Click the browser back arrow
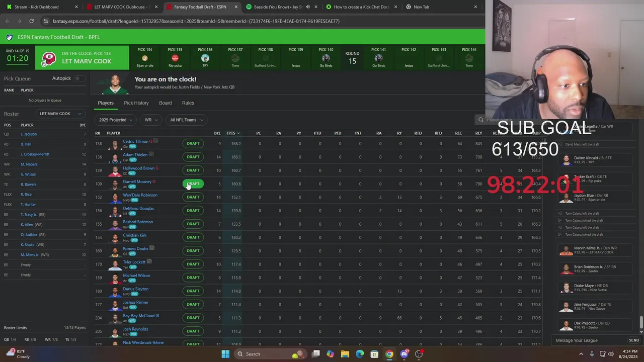The image size is (644, 362). click(x=8, y=21)
